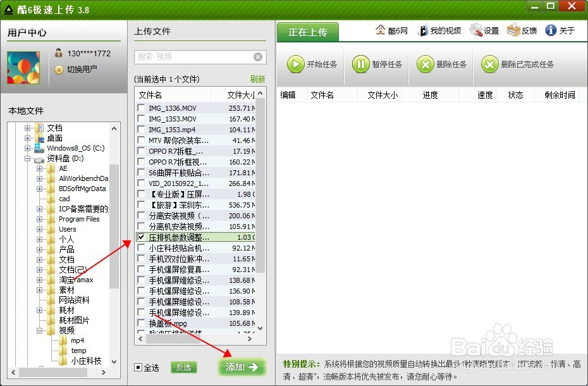Check the 小庄科技贴合机 checkbox
Viewport: 588px width, 386px height.
pos(141,248)
